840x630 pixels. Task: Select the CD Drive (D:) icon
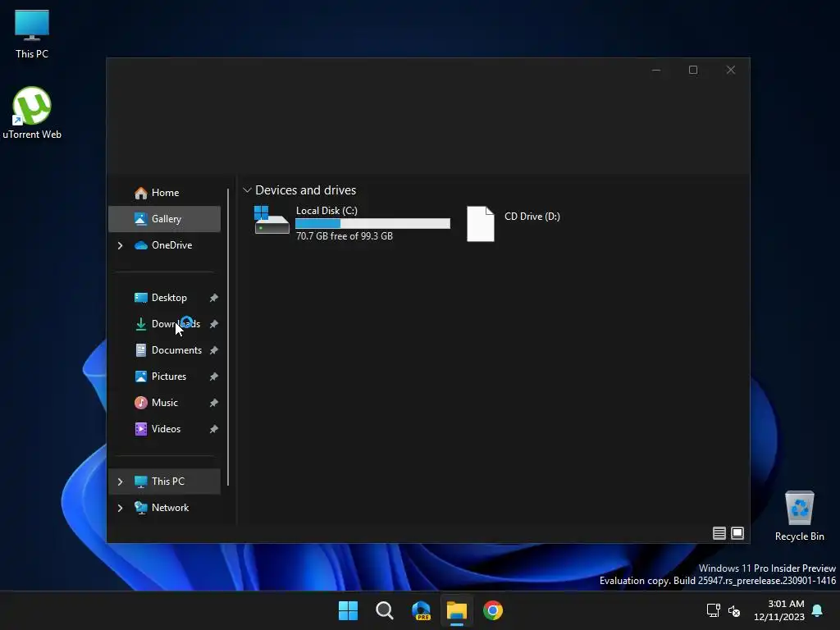click(x=481, y=224)
